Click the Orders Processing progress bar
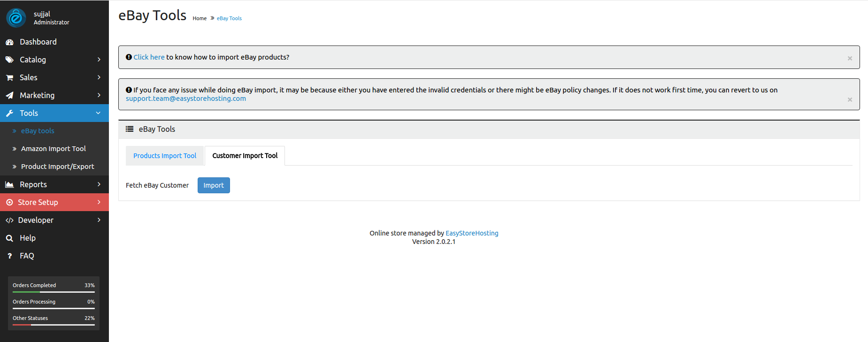 tap(54, 308)
